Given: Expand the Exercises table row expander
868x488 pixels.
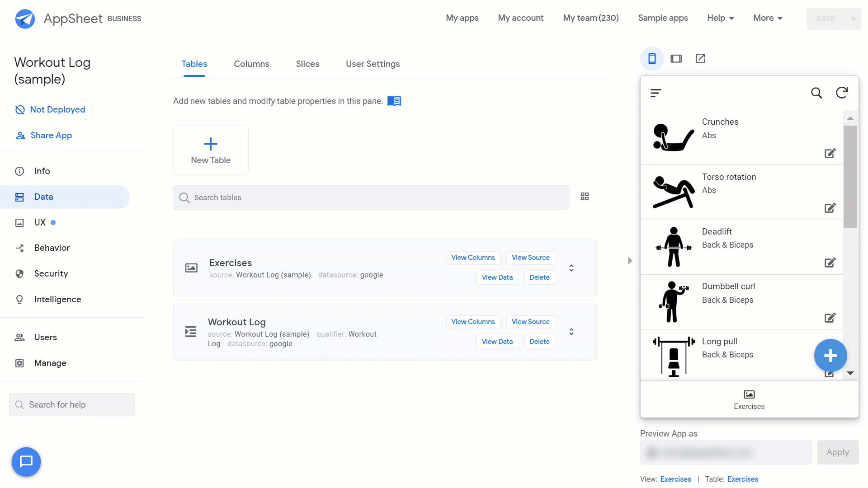Looking at the screenshot, I should [x=571, y=267].
